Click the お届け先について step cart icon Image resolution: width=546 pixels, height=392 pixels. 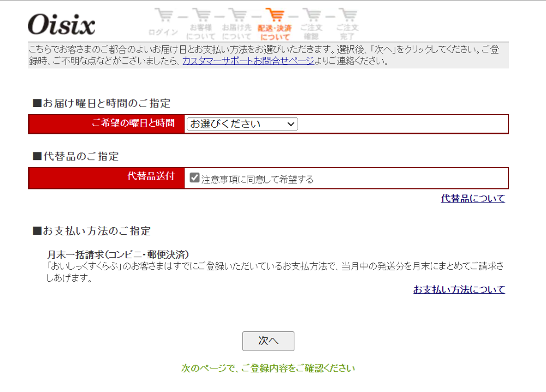click(238, 15)
